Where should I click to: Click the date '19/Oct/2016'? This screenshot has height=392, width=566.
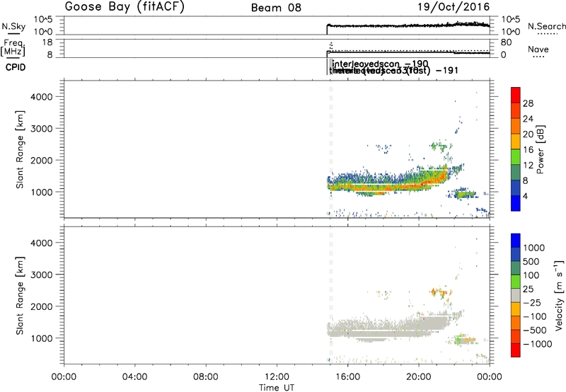(x=454, y=7)
